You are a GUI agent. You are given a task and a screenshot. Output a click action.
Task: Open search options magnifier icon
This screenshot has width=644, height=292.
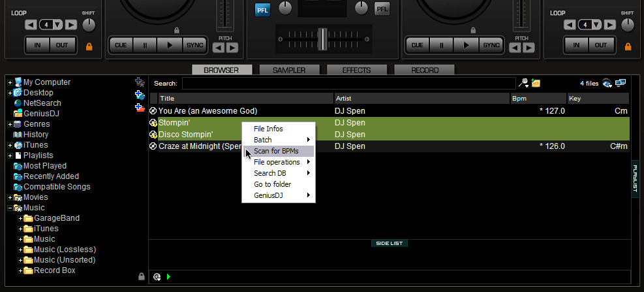(x=523, y=83)
